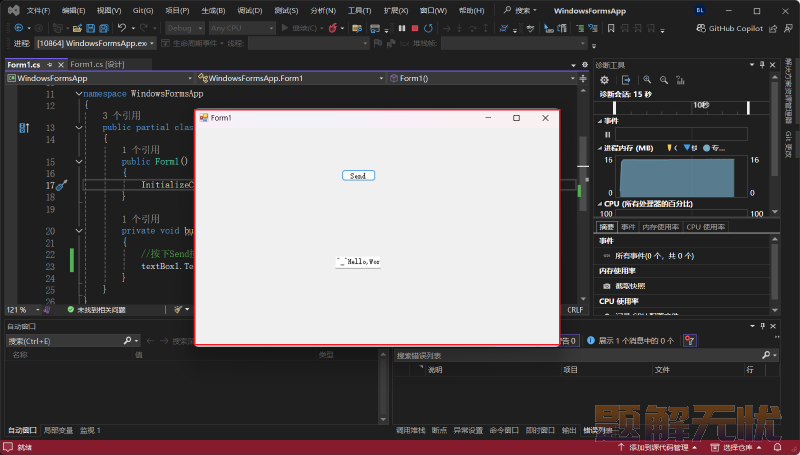Collapse the CPU graph section in diagnostics
Viewport: 800px width, 455px height.
click(x=600, y=204)
